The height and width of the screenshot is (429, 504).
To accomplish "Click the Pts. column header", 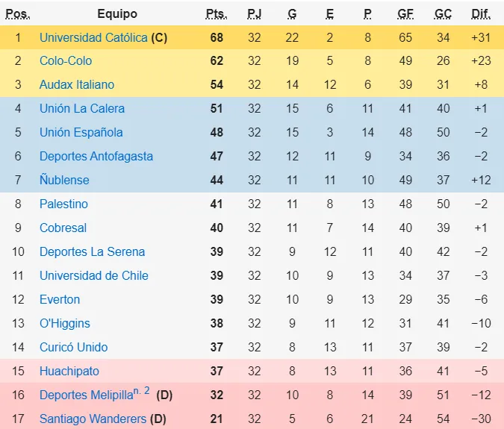I will click(216, 14).
